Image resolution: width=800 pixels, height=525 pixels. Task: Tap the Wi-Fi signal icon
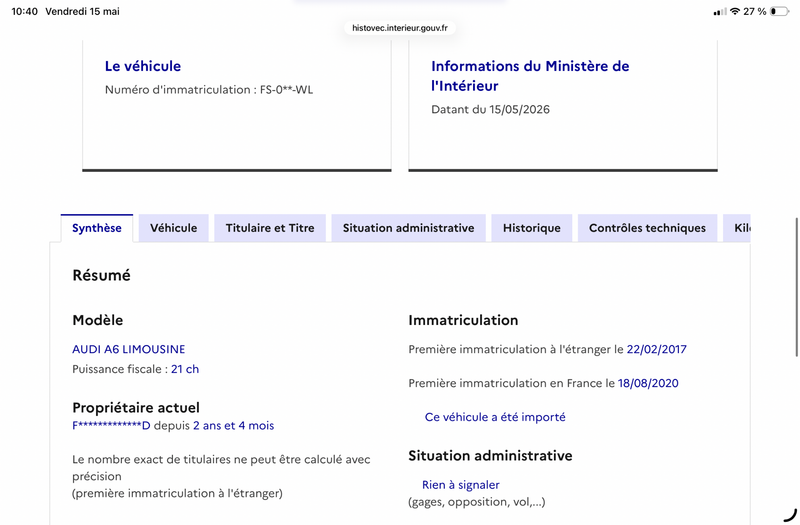pyautogui.click(x=735, y=11)
